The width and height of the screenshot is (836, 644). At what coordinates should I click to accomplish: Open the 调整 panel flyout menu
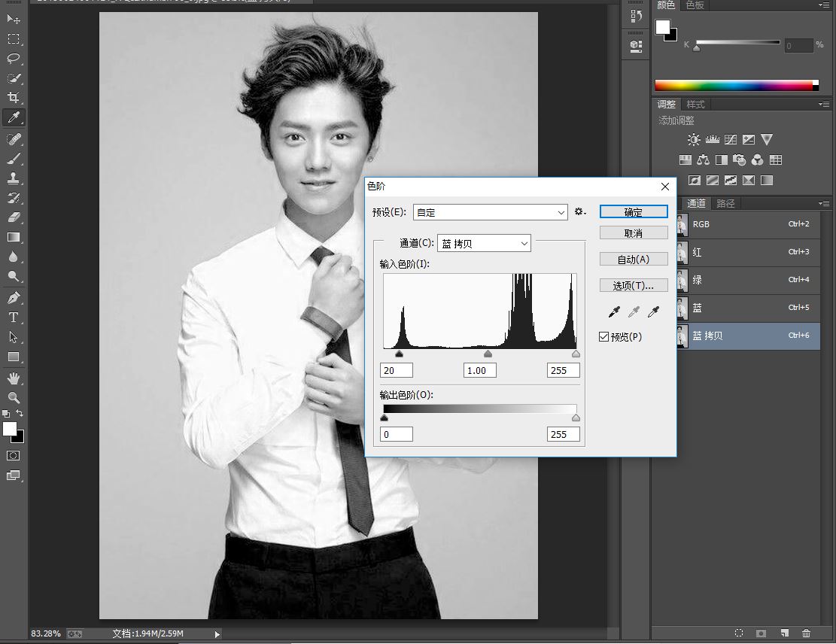(824, 105)
